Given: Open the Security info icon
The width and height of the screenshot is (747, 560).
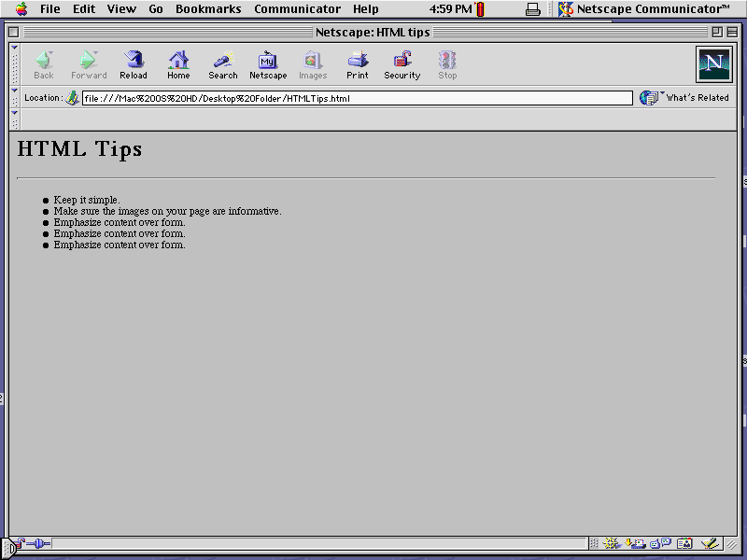Looking at the screenshot, I should pos(402,63).
